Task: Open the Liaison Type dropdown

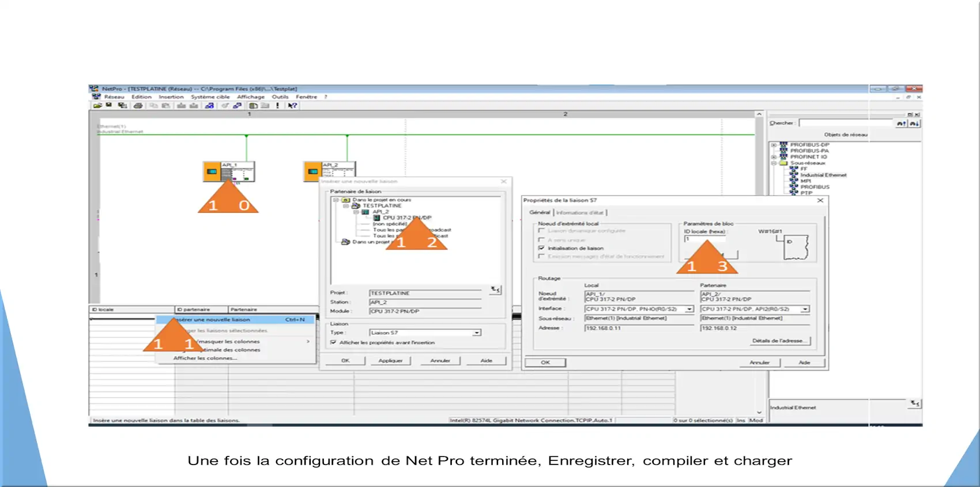Action: pos(477,333)
